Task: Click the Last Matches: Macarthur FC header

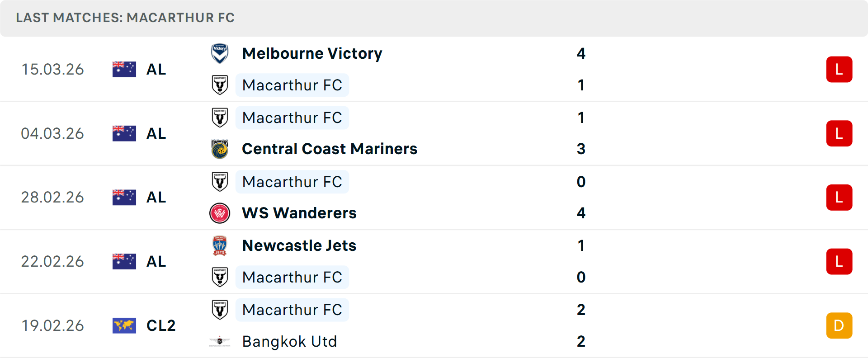Action: (125, 18)
